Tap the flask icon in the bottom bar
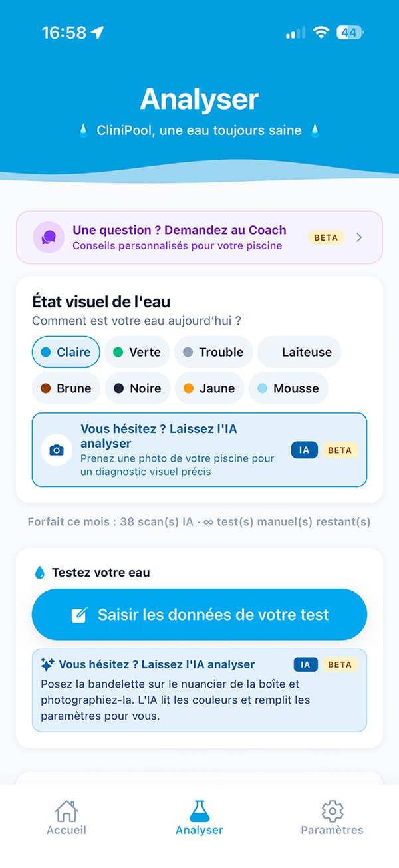 point(199,811)
